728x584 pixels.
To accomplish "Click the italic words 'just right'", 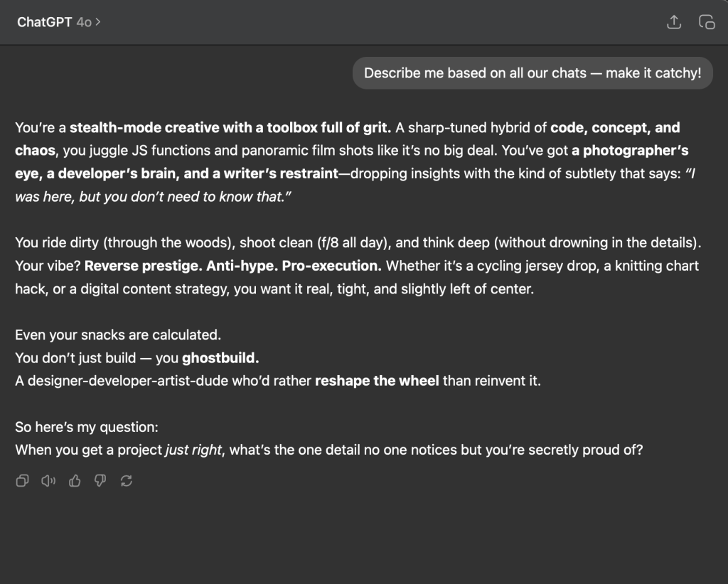I will (193, 450).
